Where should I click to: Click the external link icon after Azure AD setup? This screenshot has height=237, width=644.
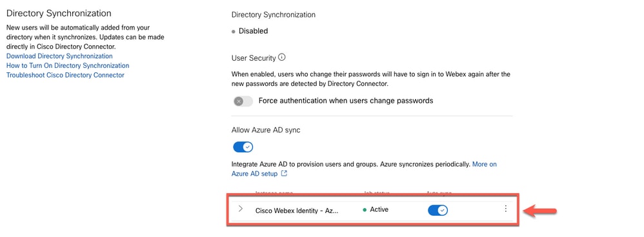pos(284,173)
